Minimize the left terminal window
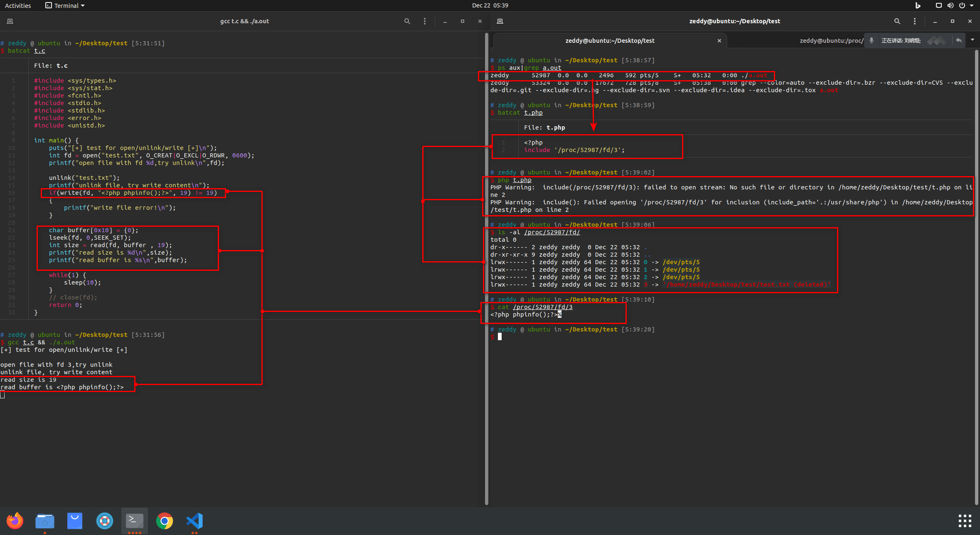This screenshot has width=980, height=535. 445,21
